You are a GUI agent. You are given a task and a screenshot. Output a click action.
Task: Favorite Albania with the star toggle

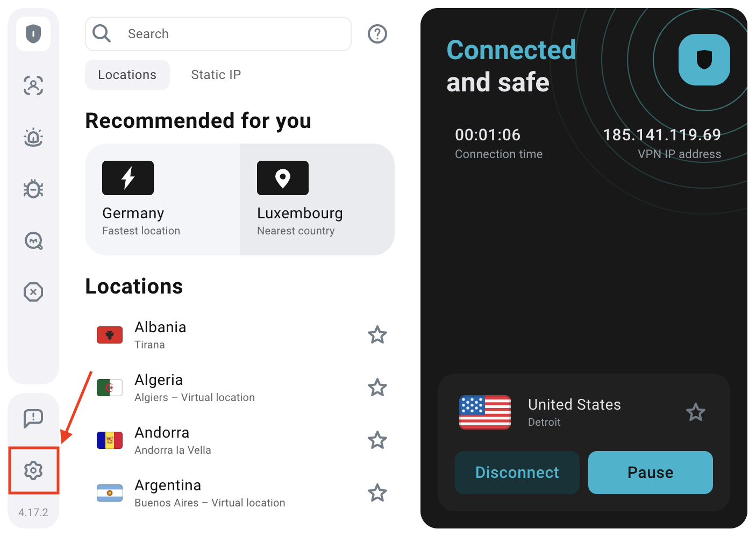(377, 335)
